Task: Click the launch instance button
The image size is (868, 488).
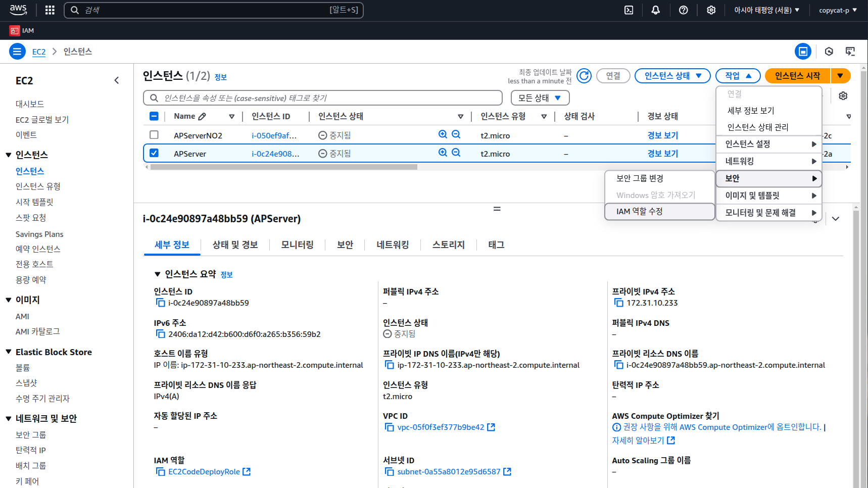Action: click(x=797, y=76)
